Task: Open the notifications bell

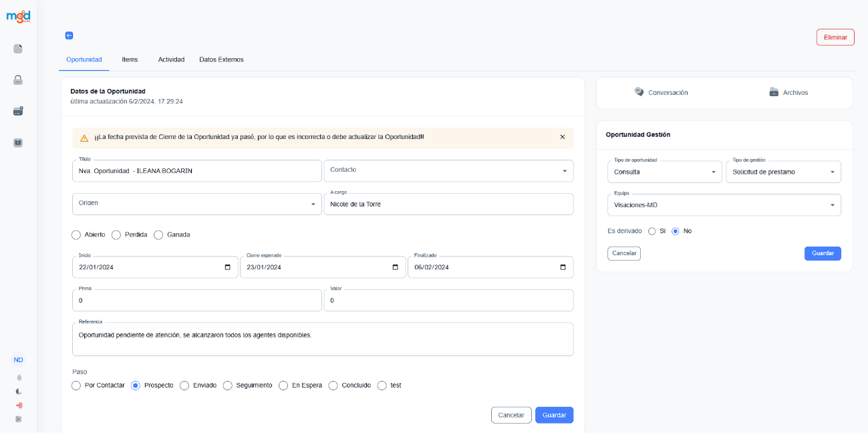Action: pyautogui.click(x=19, y=378)
